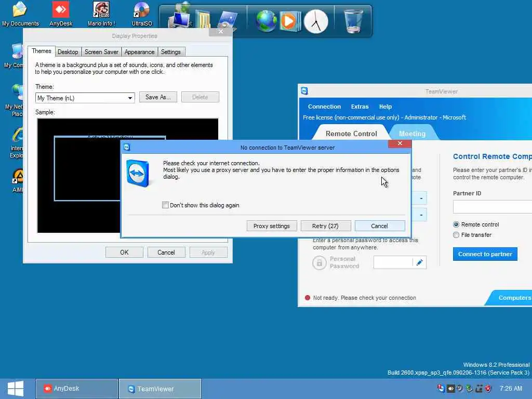
Task: Open the My Documents desktop icon
Action: pos(20,14)
